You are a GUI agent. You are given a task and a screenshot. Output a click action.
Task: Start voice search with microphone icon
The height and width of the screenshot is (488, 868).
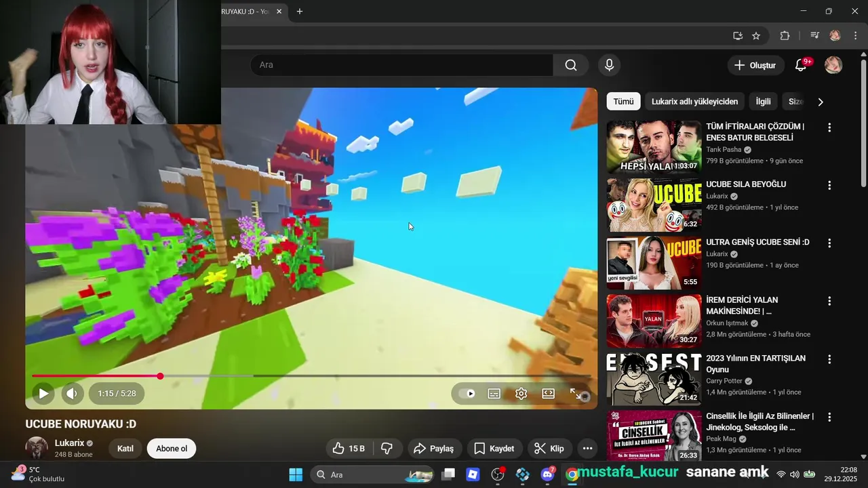pyautogui.click(x=609, y=65)
